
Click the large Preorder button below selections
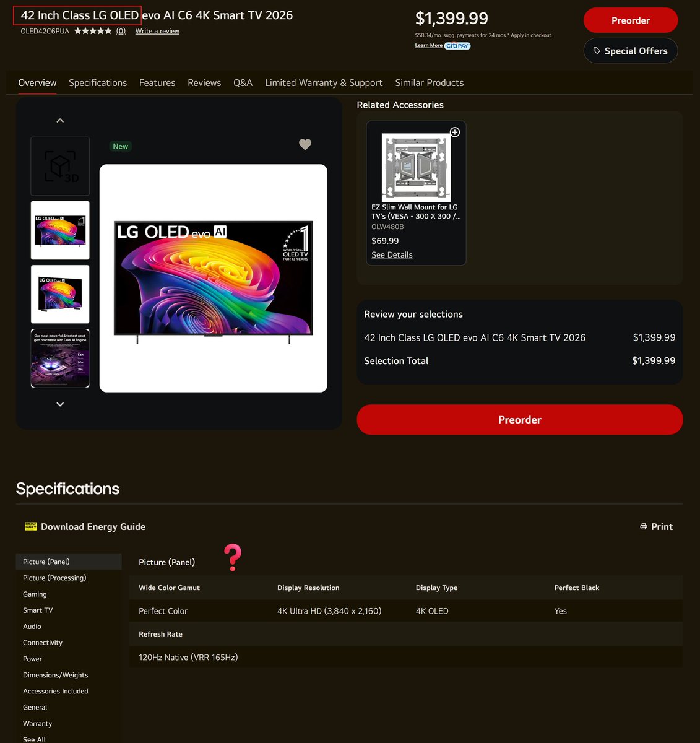[520, 420]
